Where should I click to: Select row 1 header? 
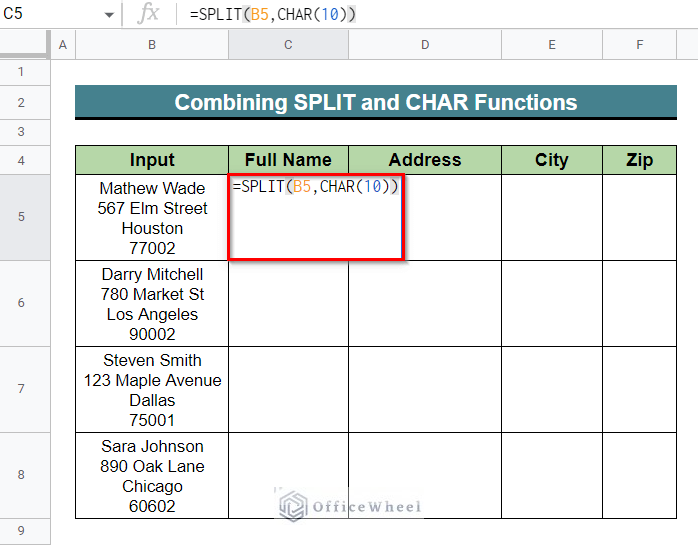25,72
